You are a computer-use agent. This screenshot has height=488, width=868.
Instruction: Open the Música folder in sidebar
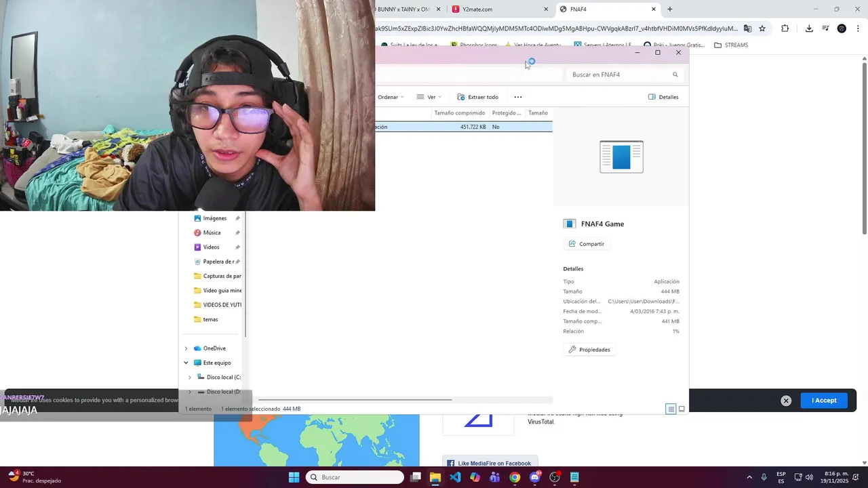[x=210, y=232]
